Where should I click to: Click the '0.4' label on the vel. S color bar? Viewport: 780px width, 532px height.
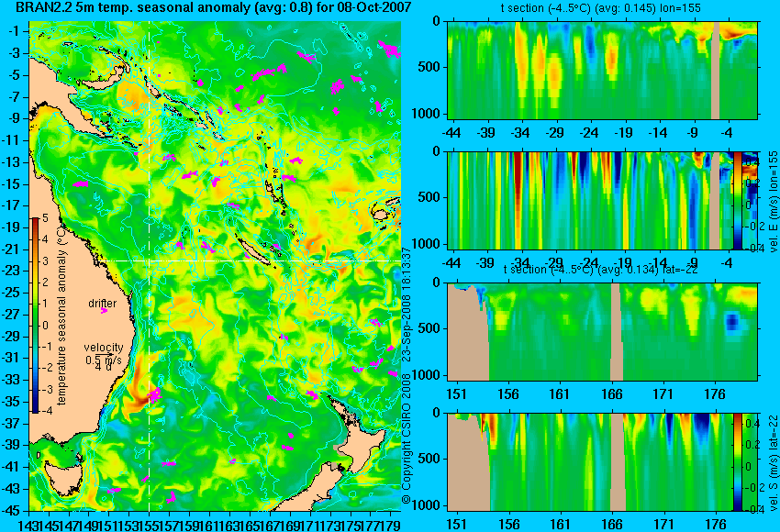(752, 423)
